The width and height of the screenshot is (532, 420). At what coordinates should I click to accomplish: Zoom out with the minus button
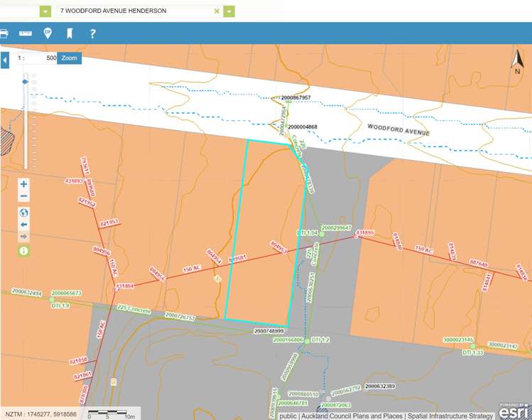coord(24,196)
